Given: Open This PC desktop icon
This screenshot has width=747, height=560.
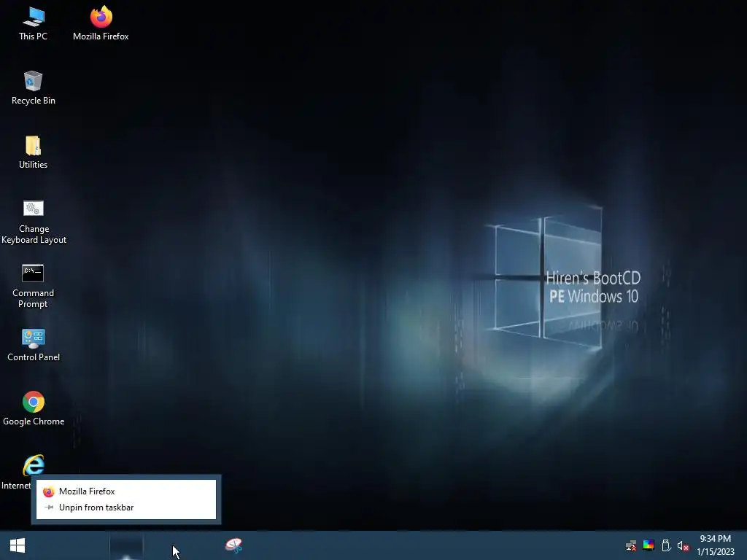Looking at the screenshot, I should (33, 23).
